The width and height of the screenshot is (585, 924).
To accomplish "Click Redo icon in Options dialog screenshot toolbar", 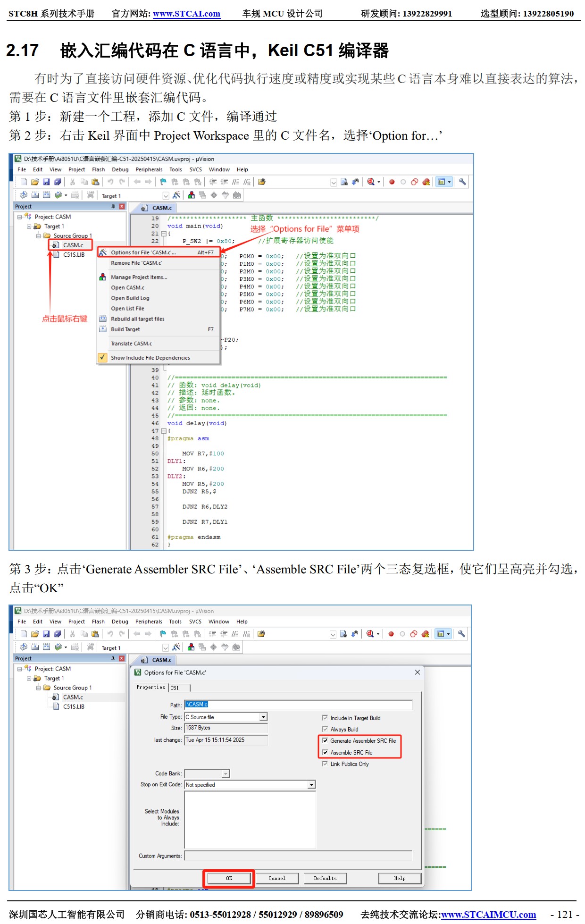I will (122, 634).
